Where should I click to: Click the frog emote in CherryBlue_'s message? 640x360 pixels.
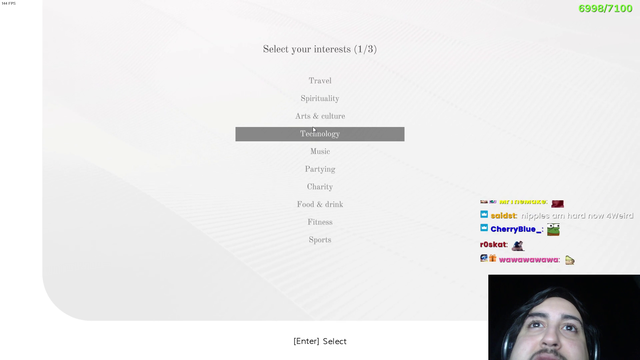point(553,229)
